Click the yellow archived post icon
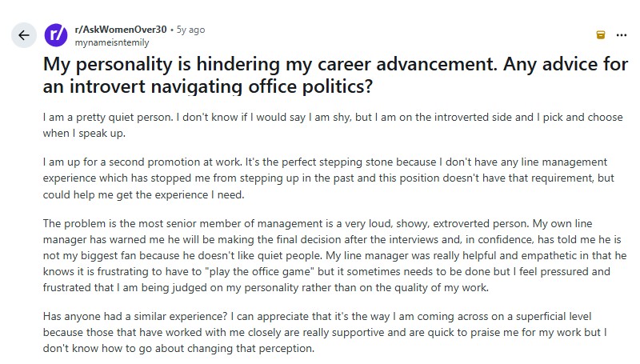The image size is (640, 364). (601, 35)
